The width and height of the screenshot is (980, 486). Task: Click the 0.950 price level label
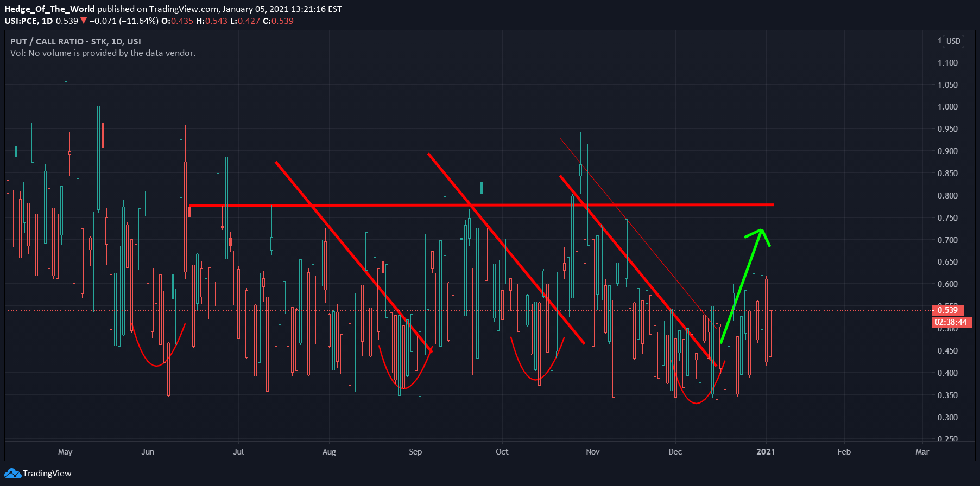pyautogui.click(x=947, y=129)
